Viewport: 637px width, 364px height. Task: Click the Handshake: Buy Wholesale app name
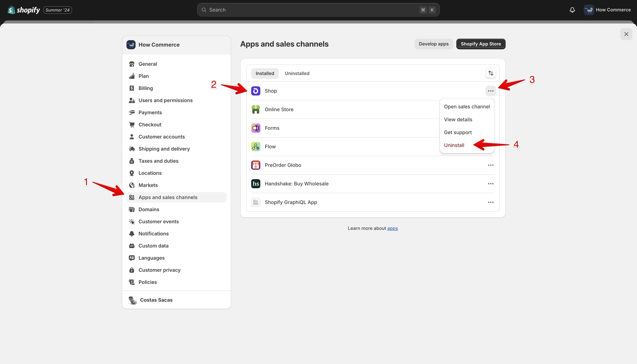tap(296, 184)
